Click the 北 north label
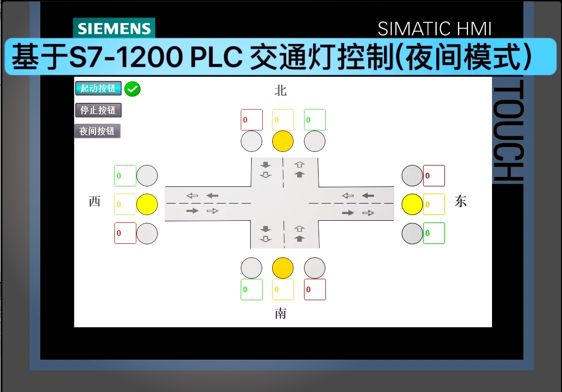Viewport: 562px width, 392px height. coord(280,90)
